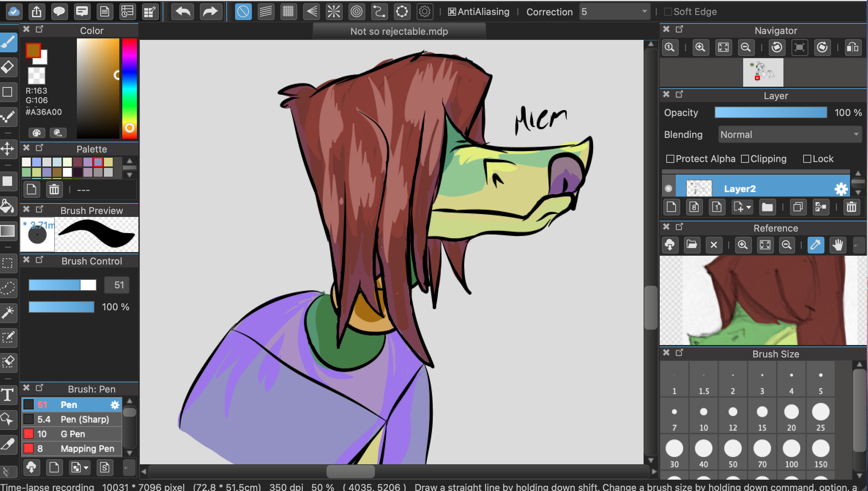This screenshot has width=868, height=491.
Task: Pick brush size 20 preset
Action: pos(791,416)
